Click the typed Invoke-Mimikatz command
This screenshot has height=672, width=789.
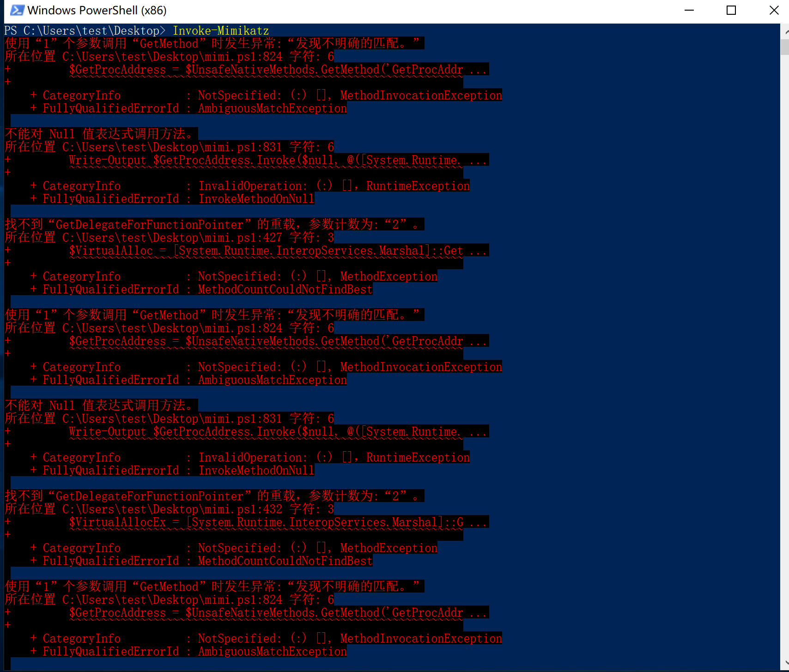coord(220,31)
